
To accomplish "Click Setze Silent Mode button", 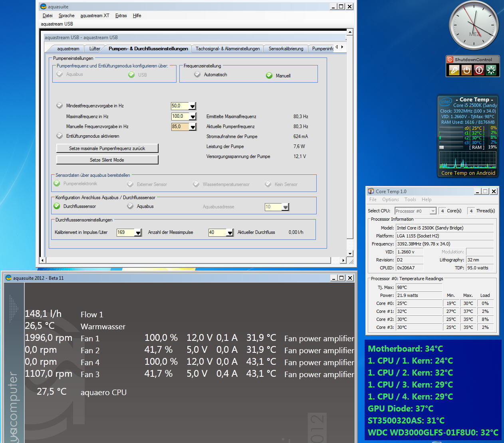I will pyautogui.click(x=107, y=160).
